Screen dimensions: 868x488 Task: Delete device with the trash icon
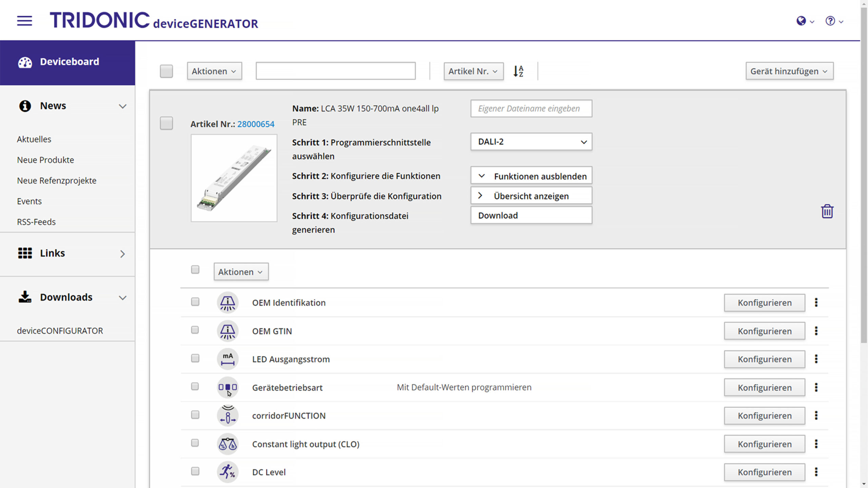click(827, 211)
